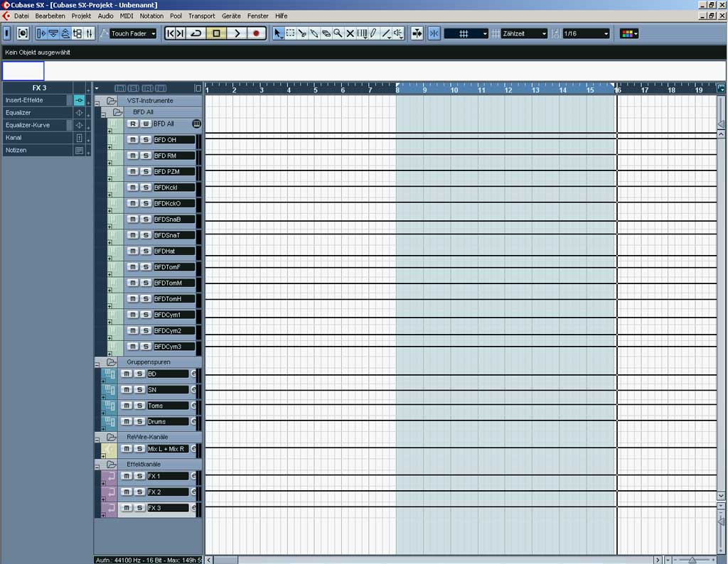The width and height of the screenshot is (728, 564).
Task: Open Touch Fader automation mode dropdown
Action: [133, 33]
